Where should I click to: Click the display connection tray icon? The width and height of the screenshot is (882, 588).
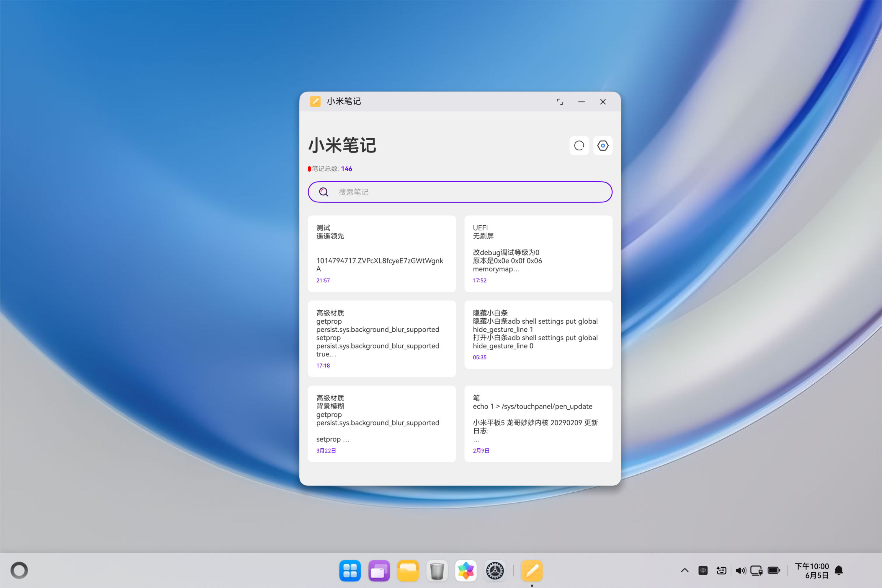point(756,570)
